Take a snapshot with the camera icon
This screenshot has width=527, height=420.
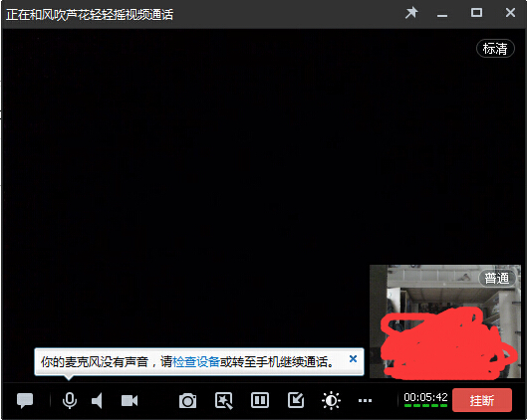tap(187, 400)
